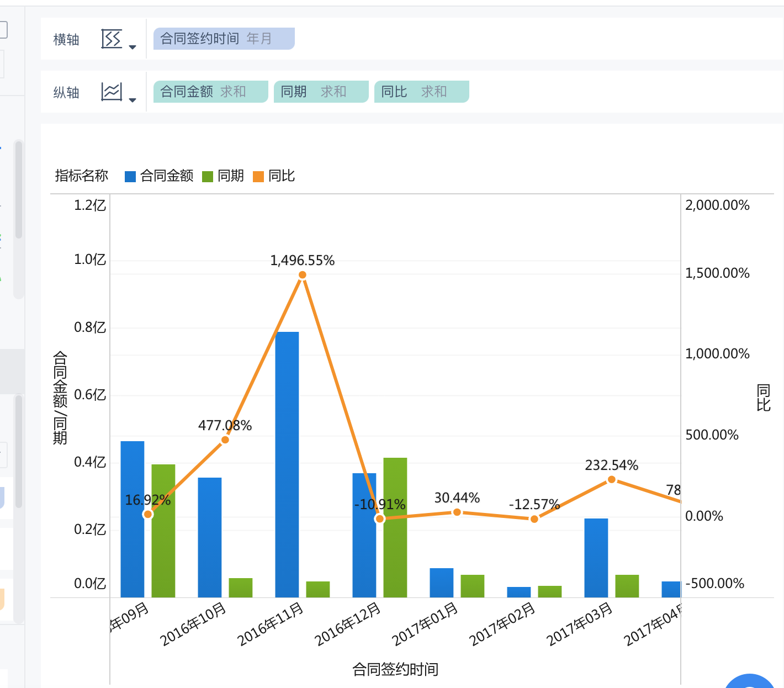Click the 30.44% data label
Image resolution: width=784 pixels, height=688 pixels.
click(x=457, y=498)
